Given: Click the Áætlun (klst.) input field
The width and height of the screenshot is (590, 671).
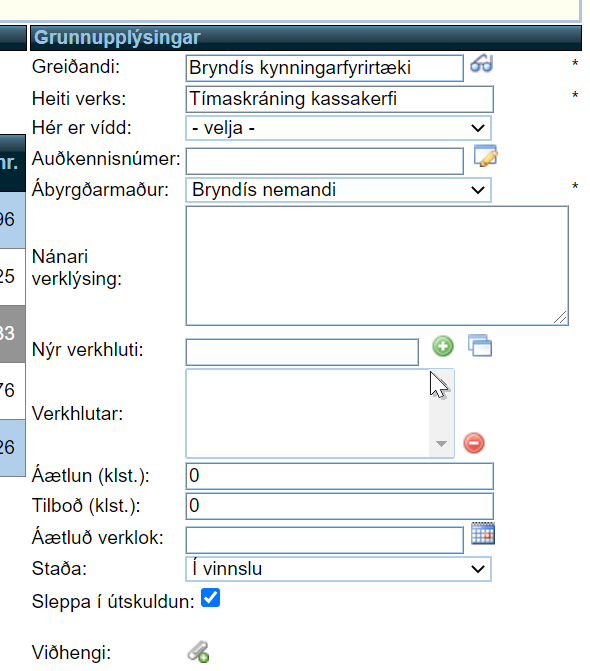Looking at the screenshot, I should [x=340, y=476].
